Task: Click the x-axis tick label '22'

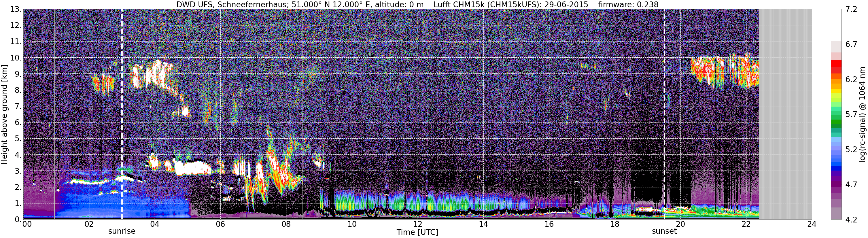Action: [x=746, y=225]
